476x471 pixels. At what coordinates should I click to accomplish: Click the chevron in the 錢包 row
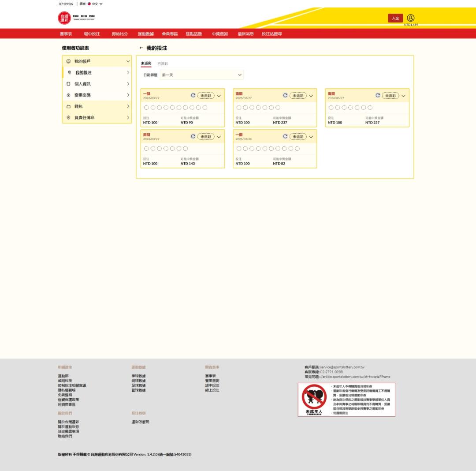(x=128, y=106)
